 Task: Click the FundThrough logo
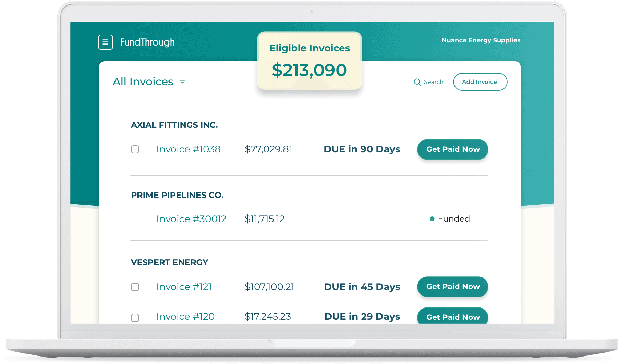(148, 42)
